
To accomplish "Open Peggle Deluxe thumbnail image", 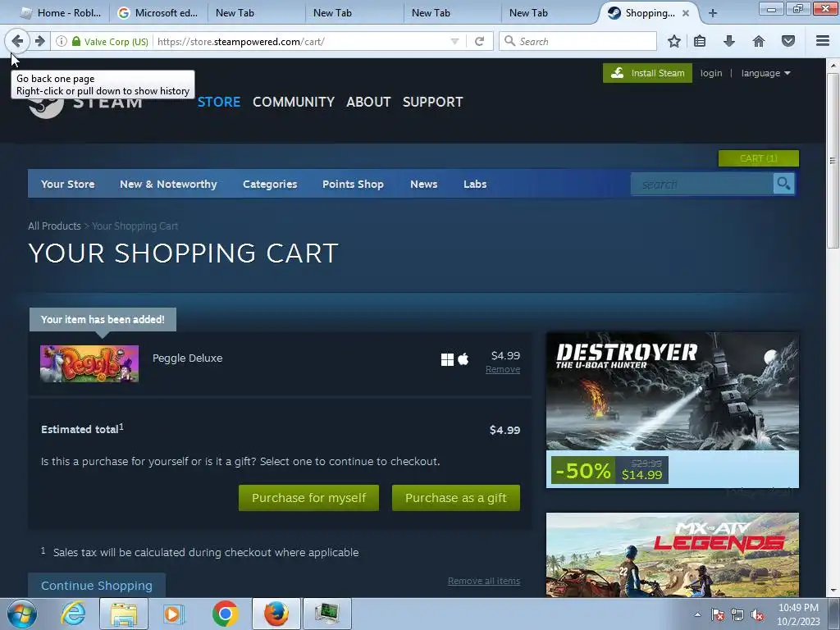I will 89,363.
